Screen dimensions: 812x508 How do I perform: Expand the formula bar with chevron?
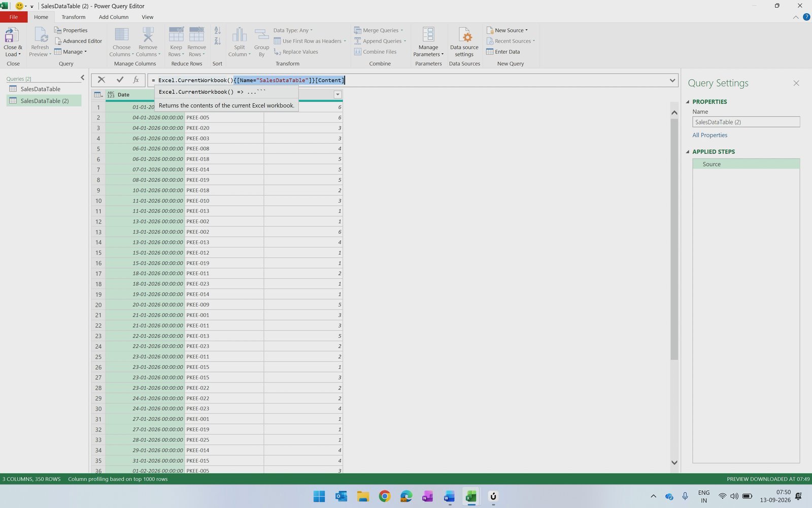coord(672,80)
